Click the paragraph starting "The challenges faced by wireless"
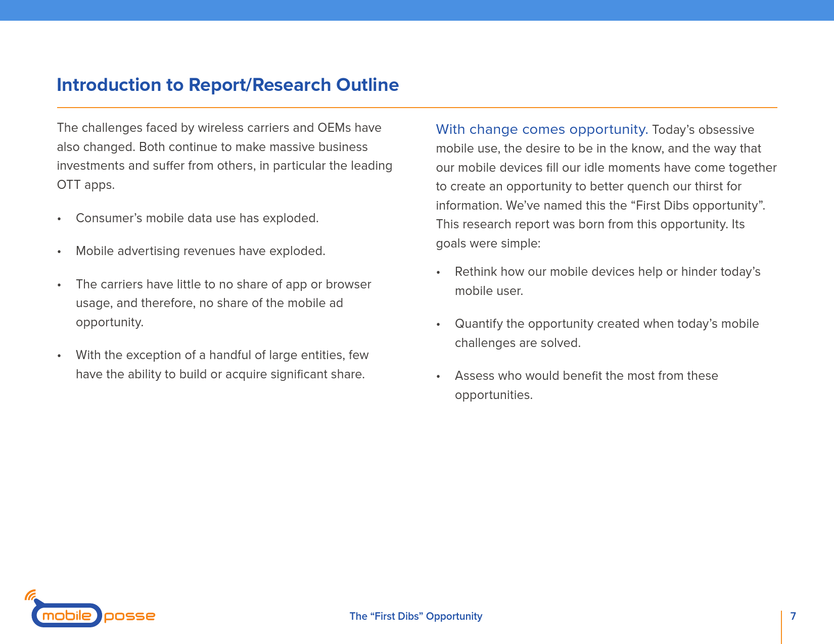This screenshot has width=834, height=644. [x=224, y=156]
